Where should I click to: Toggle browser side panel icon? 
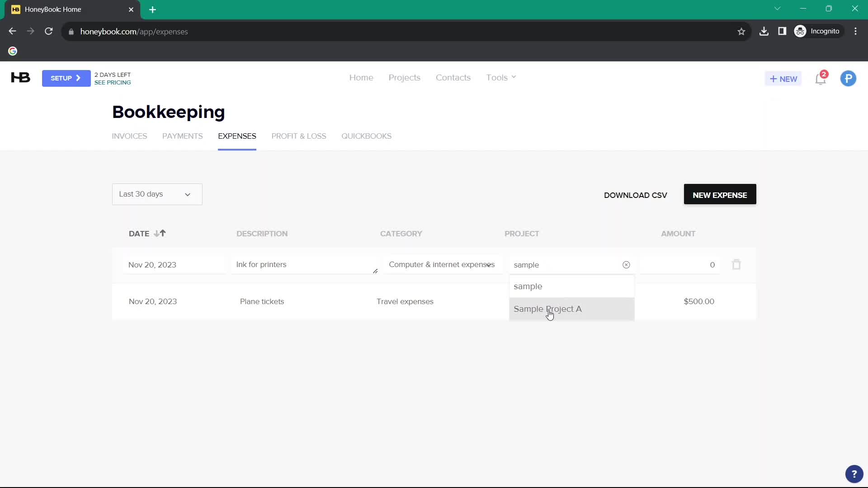tap(782, 31)
